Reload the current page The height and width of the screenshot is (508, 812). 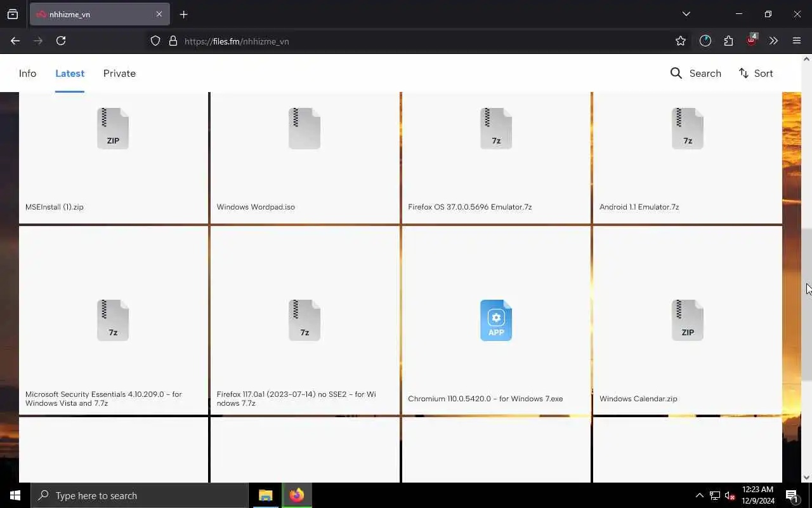(61, 41)
